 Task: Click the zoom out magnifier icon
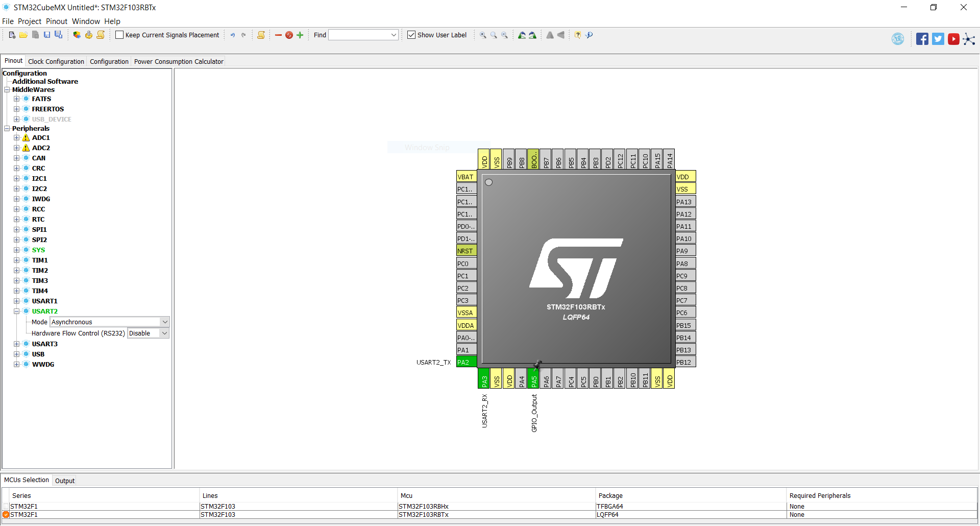pyautogui.click(x=504, y=35)
